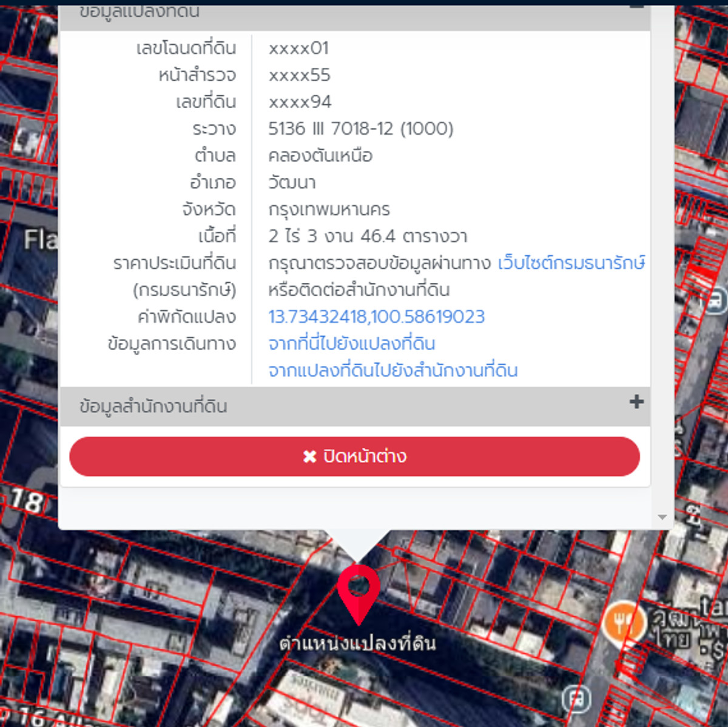This screenshot has width=728, height=727.
Task: Click the popup scrollbar down arrow
Action: pyautogui.click(x=662, y=517)
